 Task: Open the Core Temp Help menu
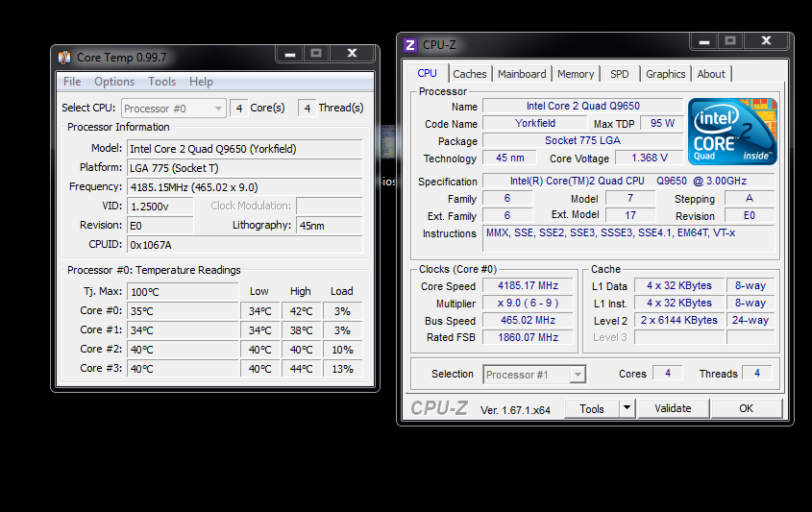click(x=201, y=82)
